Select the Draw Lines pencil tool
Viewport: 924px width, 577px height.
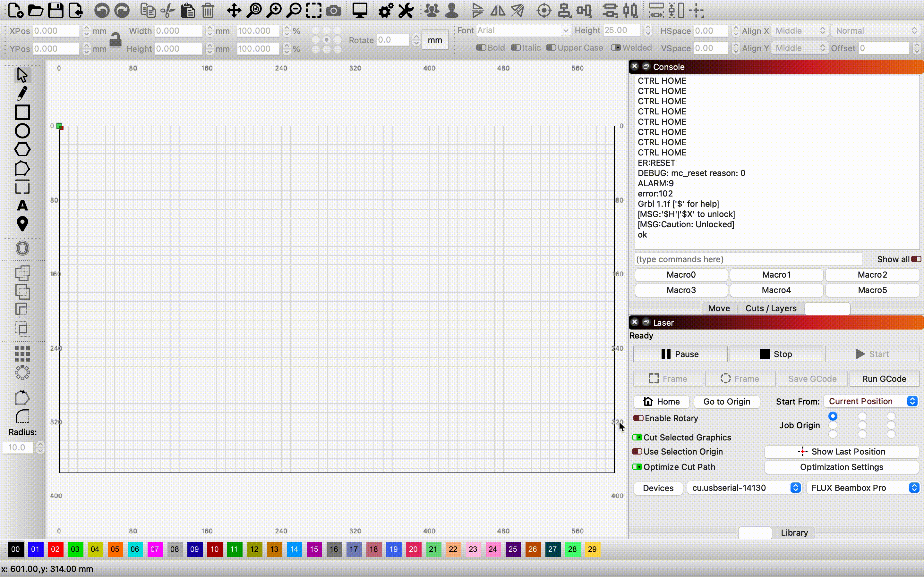coord(22,94)
